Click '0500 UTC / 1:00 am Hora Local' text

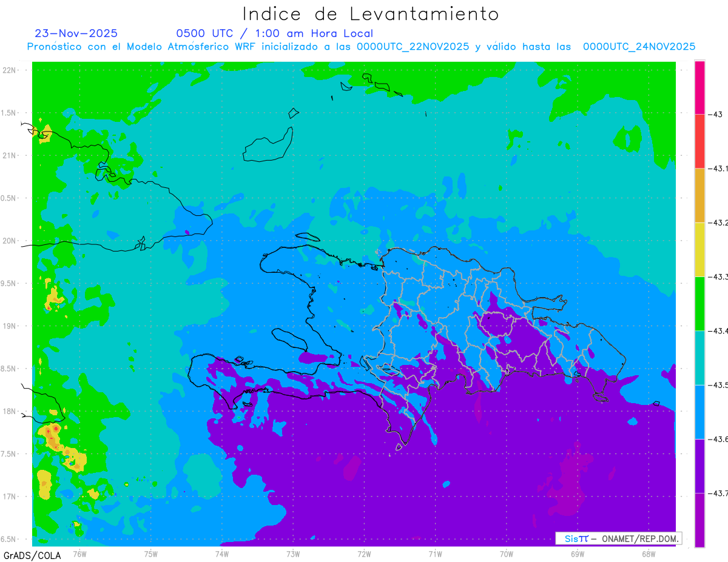click(x=274, y=33)
